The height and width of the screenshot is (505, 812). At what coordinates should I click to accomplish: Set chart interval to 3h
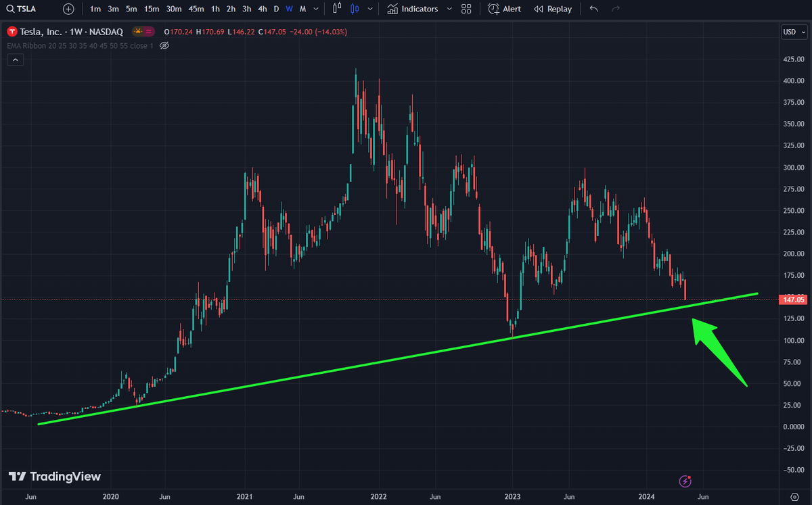(x=246, y=9)
